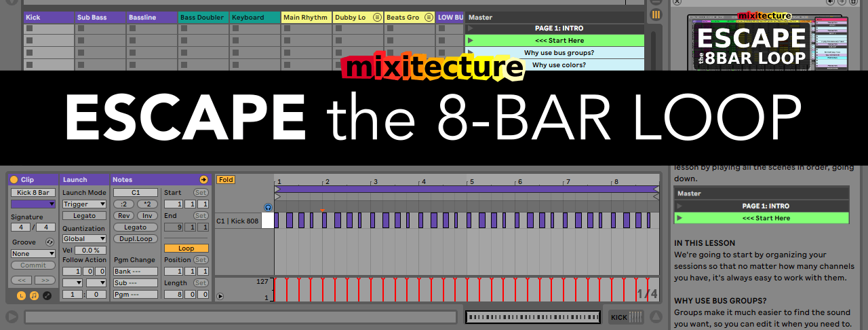This screenshot has width=868, height=330.
Task: Click the velocity editor play triangle icon
Action: tap(220, 296)
